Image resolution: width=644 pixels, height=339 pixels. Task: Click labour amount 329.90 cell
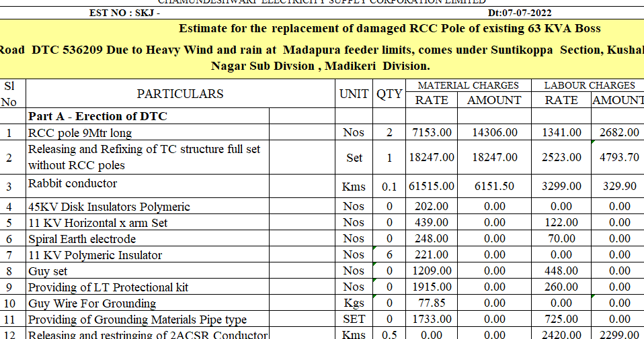618,186
